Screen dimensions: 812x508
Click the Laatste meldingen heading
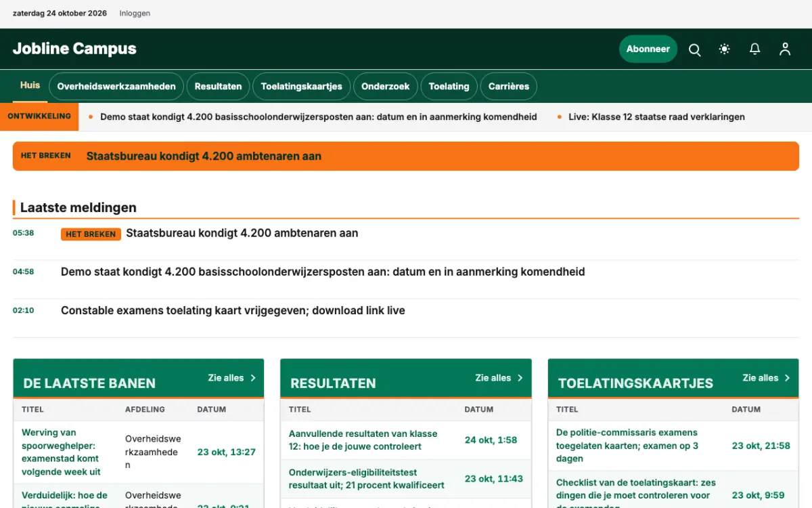click(78, 207)
